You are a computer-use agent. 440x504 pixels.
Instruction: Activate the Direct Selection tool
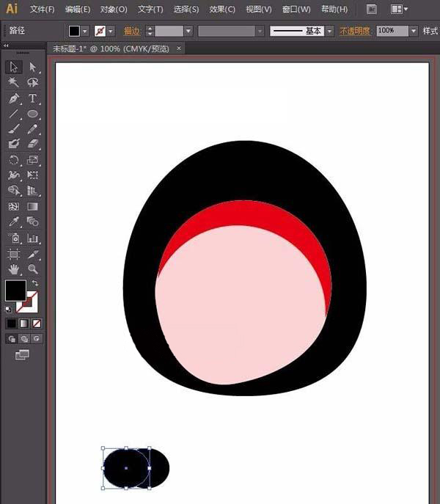pyautogui.click(x=33, y=67)
